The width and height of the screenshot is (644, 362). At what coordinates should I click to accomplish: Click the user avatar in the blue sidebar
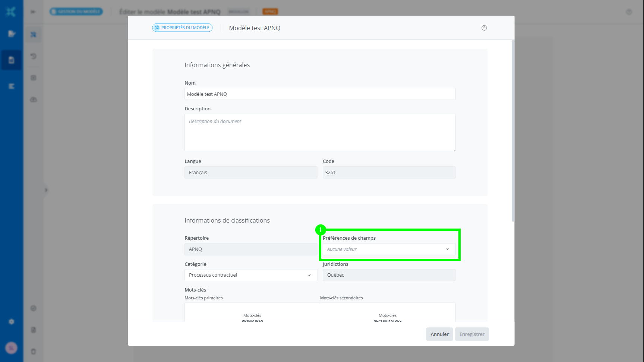coord(11,348)
